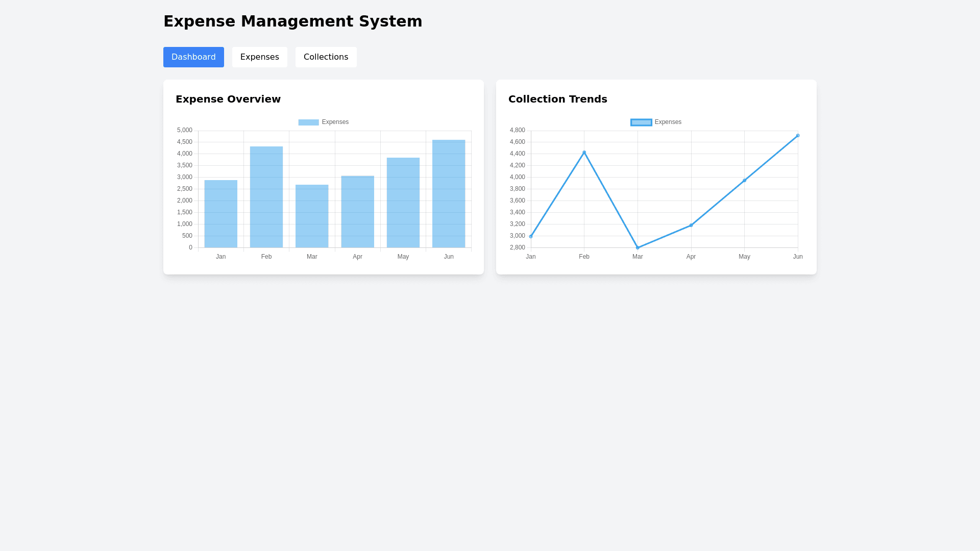Click the May data point on line chart
This screenshot has width=980, height=551.
(x=744, y=181)
